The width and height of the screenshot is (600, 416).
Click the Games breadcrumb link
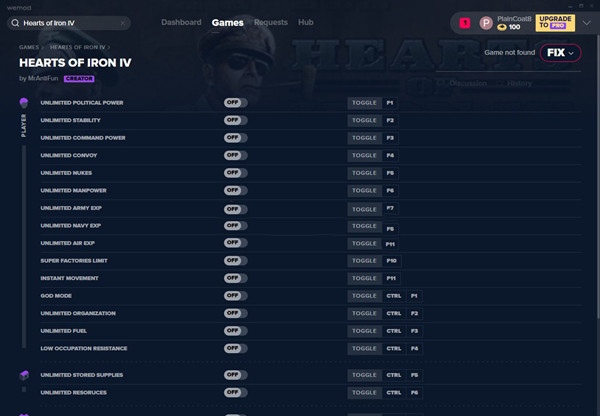pyautogui.click(x=29, y=47)
